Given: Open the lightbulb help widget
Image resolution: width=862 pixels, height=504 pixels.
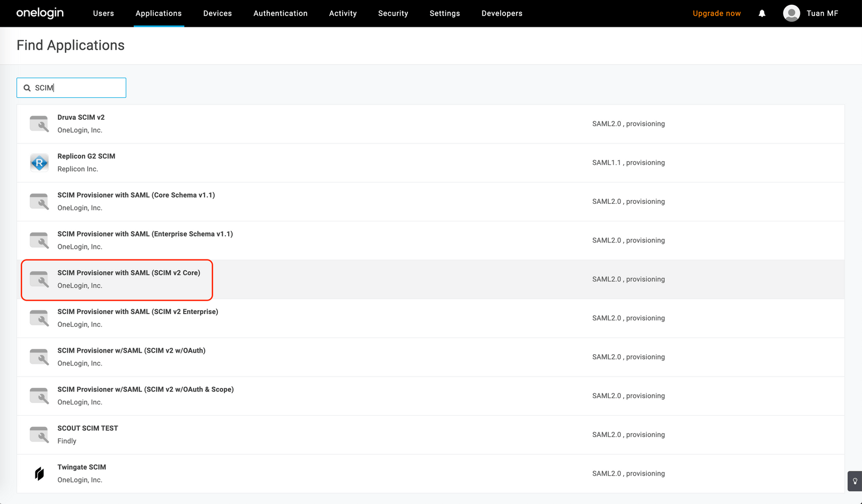Looking at the screenshot, I should click(855, 481).
